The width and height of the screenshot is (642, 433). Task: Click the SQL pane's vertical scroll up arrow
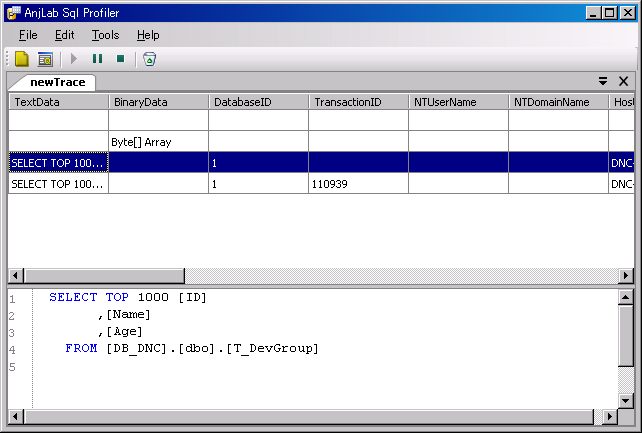click(x=626, y=298)
